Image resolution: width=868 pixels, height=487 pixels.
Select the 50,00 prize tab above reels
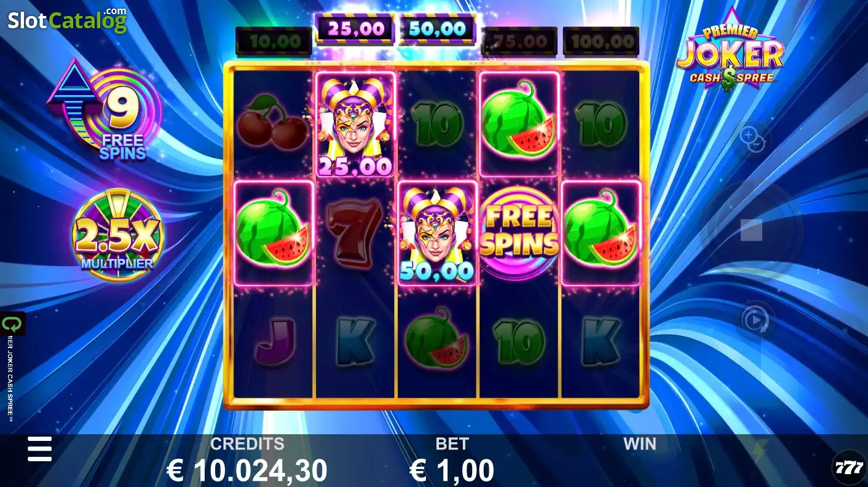tap(437, 29)
